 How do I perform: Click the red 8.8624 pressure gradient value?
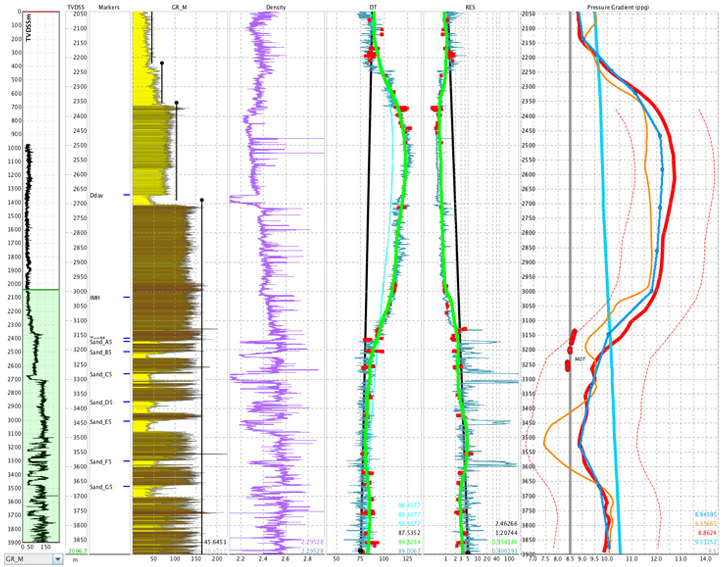(704, 533)
